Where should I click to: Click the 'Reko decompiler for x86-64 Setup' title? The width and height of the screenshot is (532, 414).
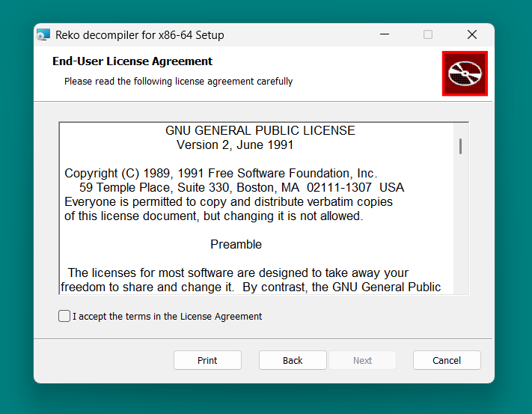[x=140, y=34]
